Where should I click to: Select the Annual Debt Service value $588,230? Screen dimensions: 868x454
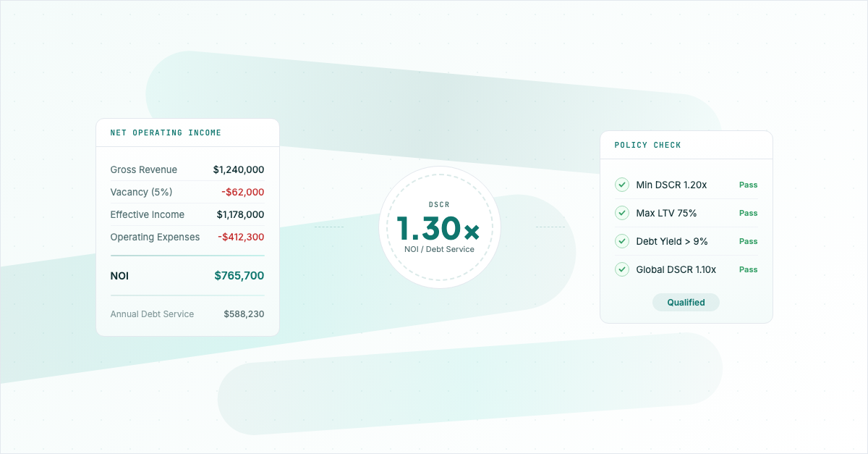244,314
